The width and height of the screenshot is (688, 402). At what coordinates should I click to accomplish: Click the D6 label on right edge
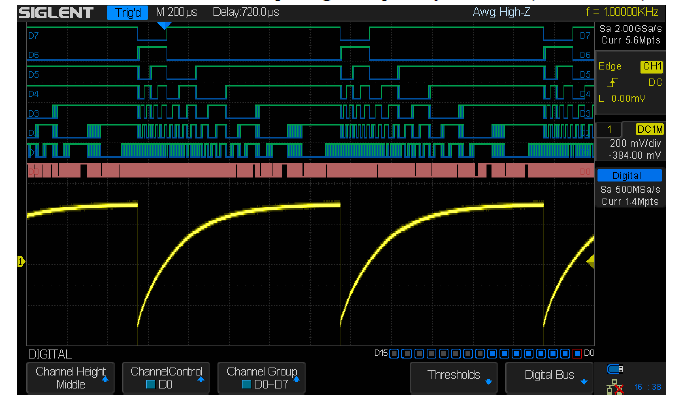[585, 55]
